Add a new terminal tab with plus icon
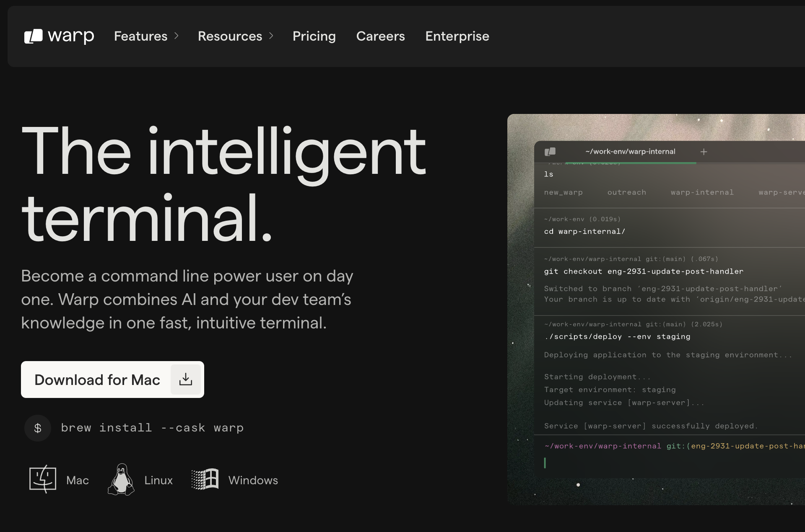Image resolution: width=805 pixels, height=532 pixels. click(704, 152)
